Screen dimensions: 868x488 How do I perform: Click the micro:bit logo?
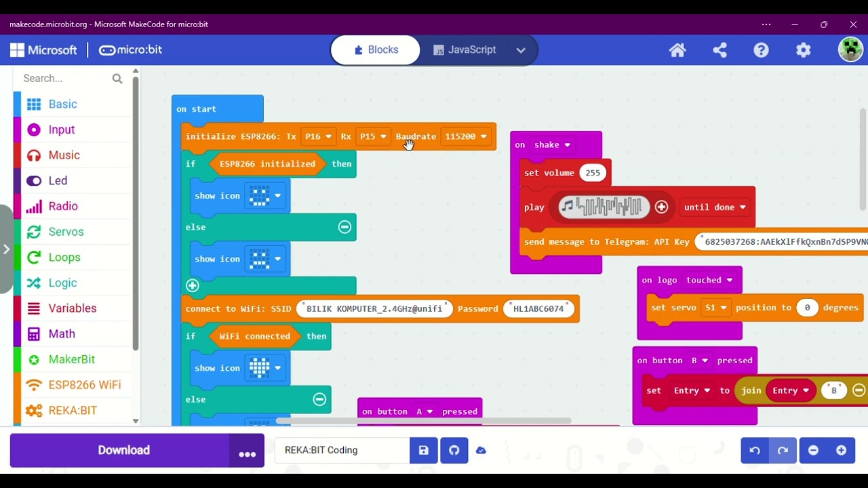click(130, 50)
